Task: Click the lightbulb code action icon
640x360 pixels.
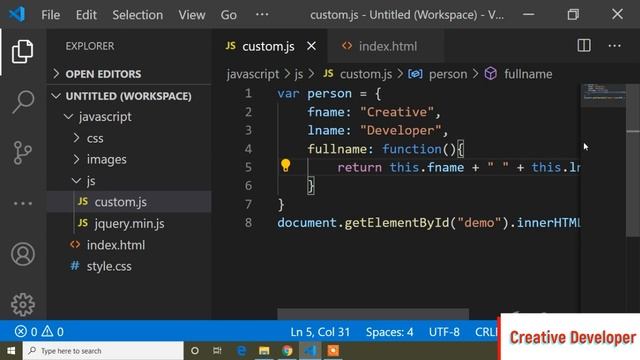Action: pos(285,165)
